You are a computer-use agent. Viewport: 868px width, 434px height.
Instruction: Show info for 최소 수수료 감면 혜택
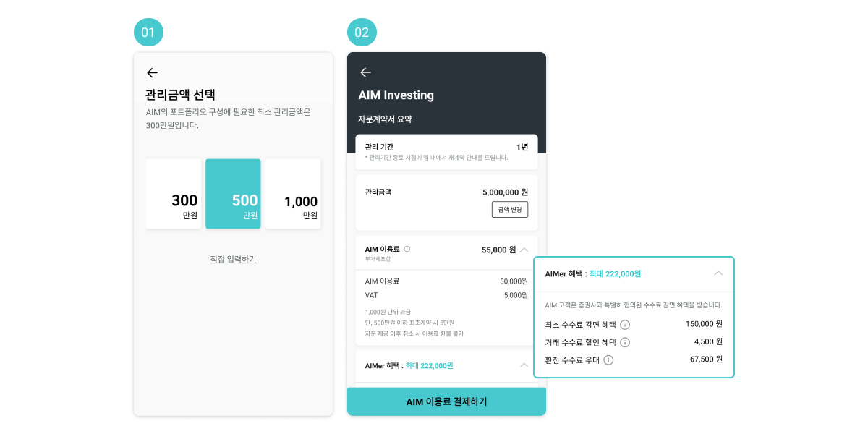[625, 325]
